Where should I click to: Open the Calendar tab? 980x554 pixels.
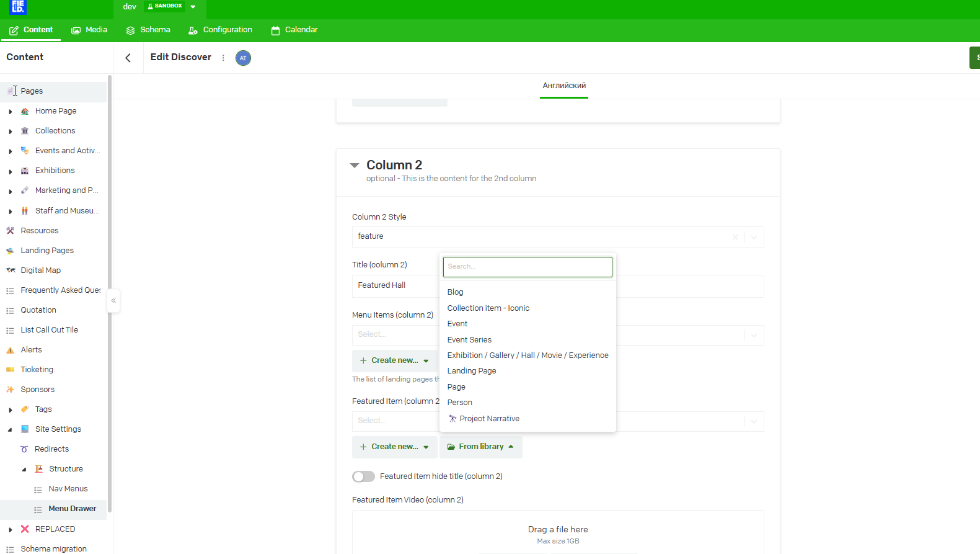point(294,30)
